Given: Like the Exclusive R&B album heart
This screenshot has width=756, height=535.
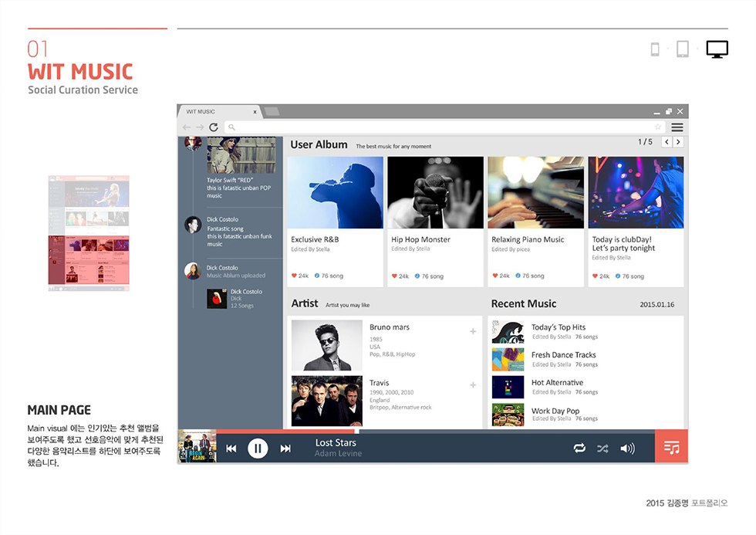Looking at the screenshot, I should tap(293, 276).
